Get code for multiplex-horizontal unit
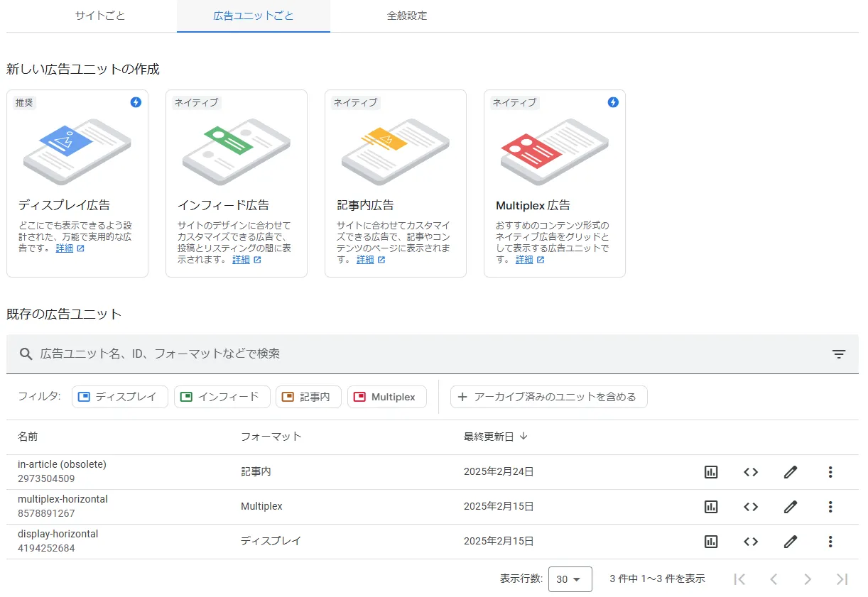 751,507
